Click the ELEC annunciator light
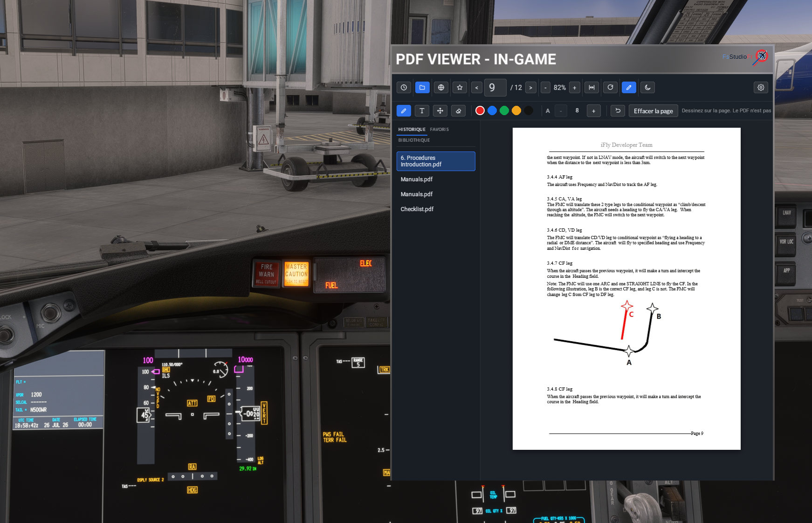Screen dimensions: 812x523 click(x=366, y=263)
